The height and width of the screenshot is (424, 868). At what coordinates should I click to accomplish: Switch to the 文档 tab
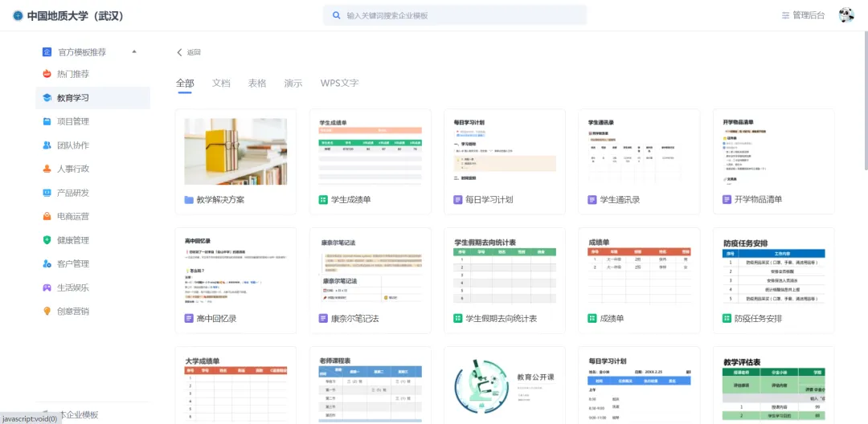click(x=221, y=84)
